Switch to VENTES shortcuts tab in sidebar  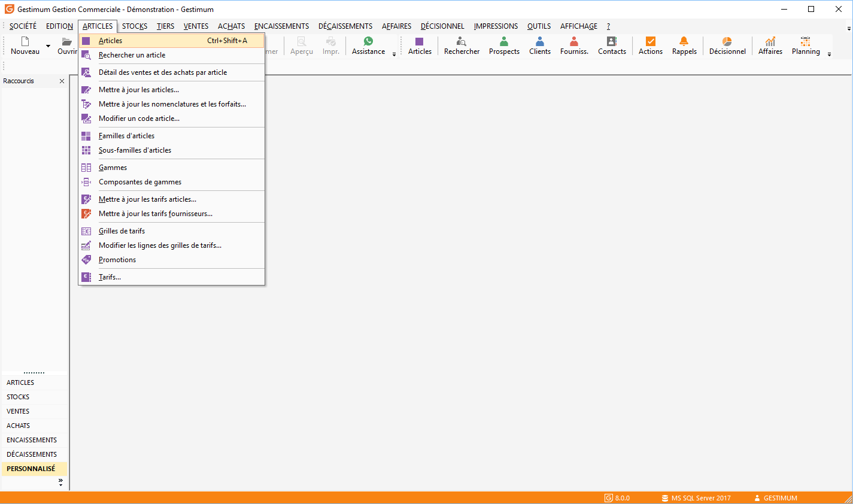tap(34, 411)
